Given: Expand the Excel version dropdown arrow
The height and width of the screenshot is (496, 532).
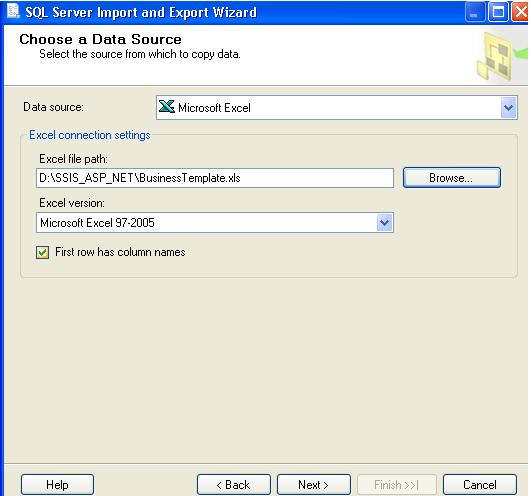Looking at the screenshot, I should coord(384,223).
